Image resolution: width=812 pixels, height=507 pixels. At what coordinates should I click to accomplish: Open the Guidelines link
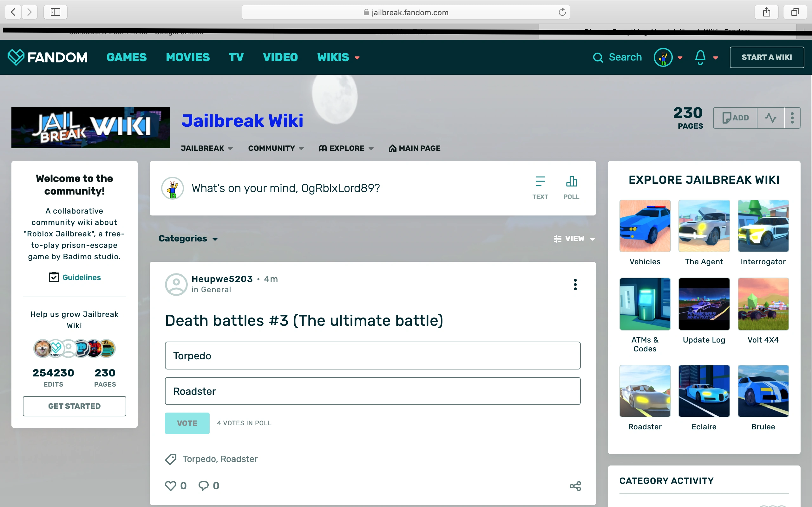[x=81, y=277]
